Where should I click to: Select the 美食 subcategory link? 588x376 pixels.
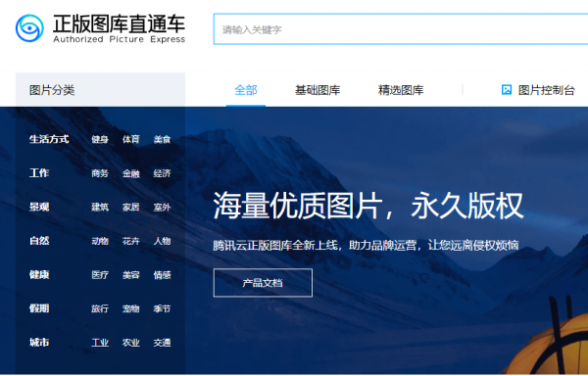pyautogui.click(x=162, y=139)
